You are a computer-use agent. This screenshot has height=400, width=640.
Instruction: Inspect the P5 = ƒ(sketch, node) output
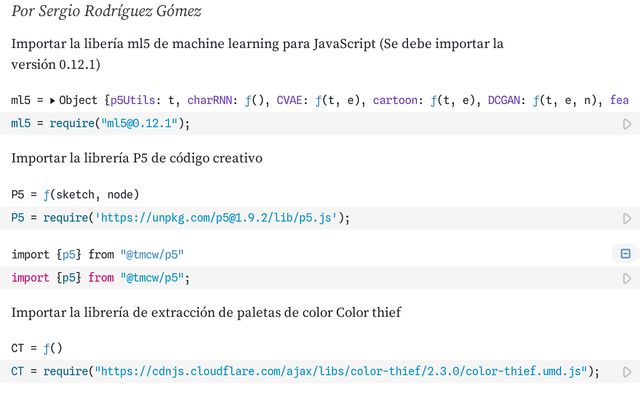(x=75, y=195)
